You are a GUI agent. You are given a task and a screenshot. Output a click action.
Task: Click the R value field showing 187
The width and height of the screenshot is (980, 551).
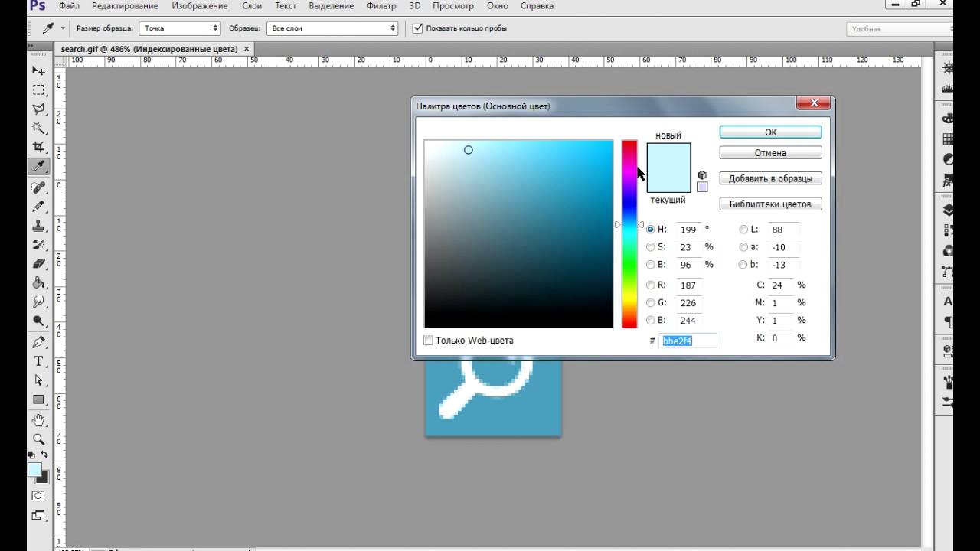(x=689, y=285)
